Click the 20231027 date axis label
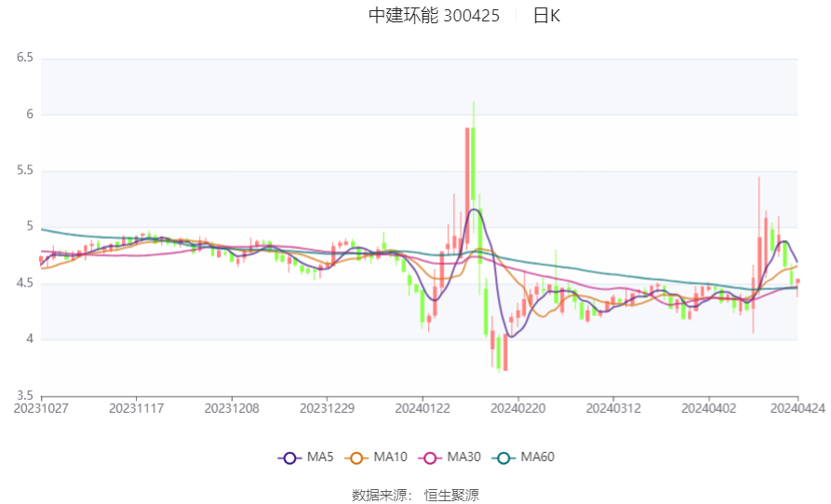The height and width of the screenshot is (504, 831). [x=41, y=409]
